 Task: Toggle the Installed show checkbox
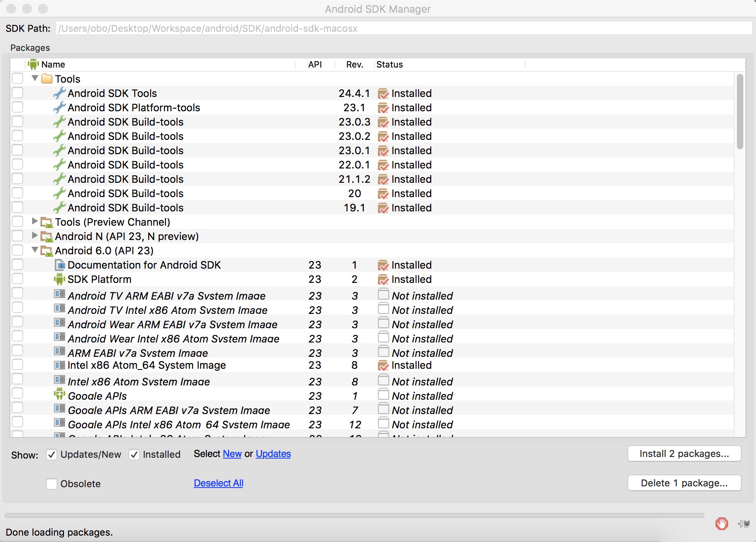[x=134, y=455]
